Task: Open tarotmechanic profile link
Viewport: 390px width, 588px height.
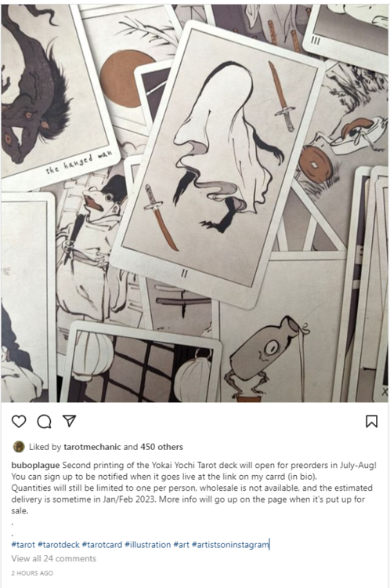Action: [x=92, y=447]
